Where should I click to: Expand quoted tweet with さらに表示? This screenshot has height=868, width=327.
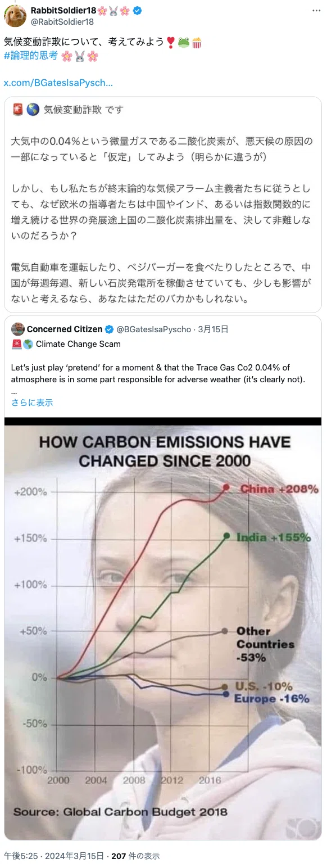coord(32,402)
